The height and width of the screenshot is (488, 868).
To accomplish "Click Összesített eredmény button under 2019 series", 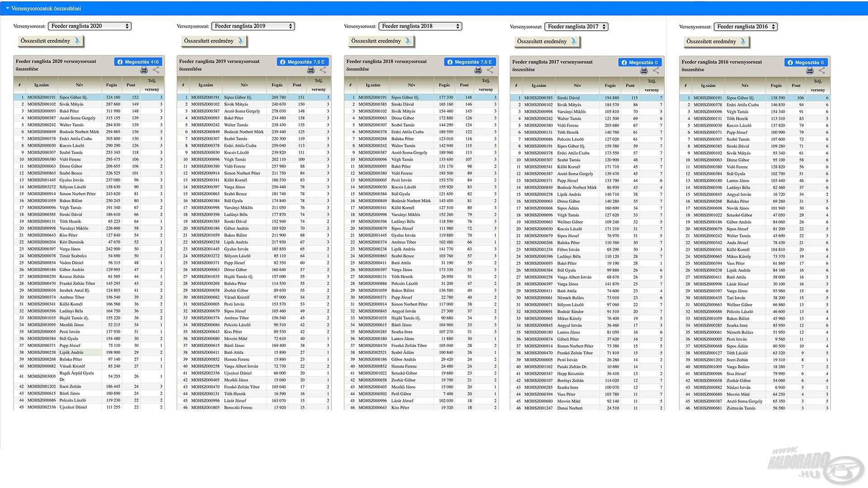I will click(214, 41).
